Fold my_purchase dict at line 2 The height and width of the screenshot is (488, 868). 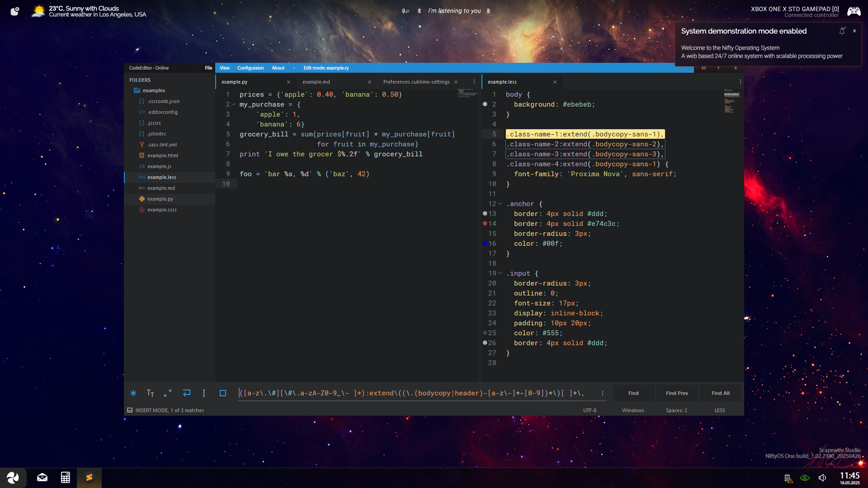point(234,104)
